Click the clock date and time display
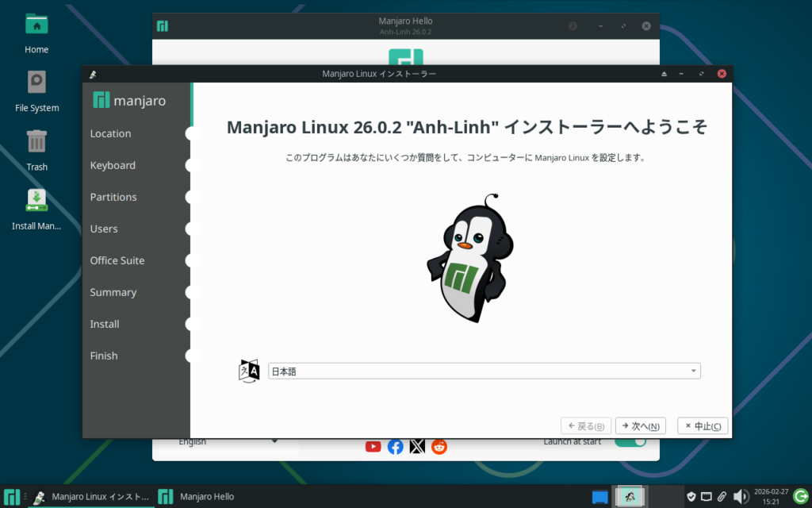 [770, 497]
